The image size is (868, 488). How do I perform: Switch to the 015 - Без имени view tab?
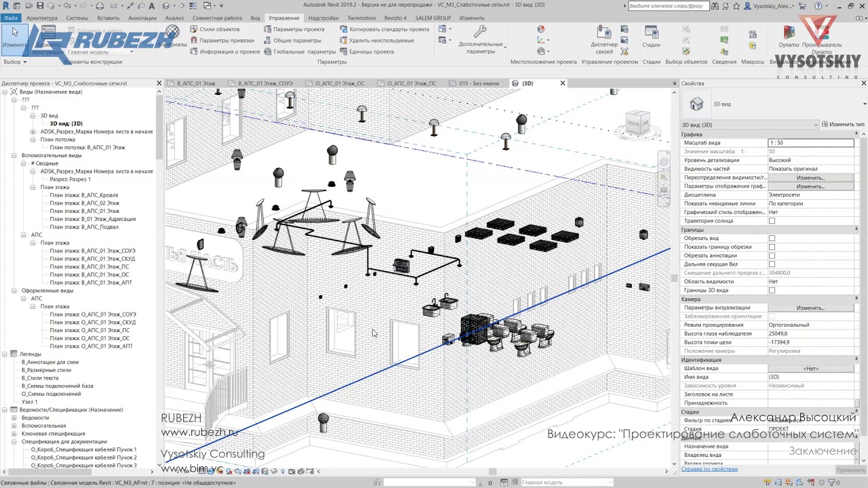coord(478,83)
